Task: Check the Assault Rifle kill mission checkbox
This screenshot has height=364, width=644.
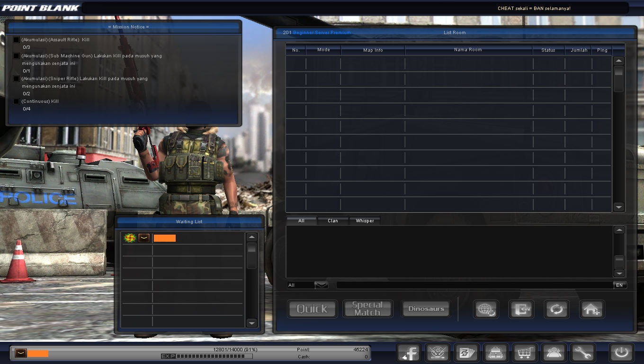Action: coord(16,40)
